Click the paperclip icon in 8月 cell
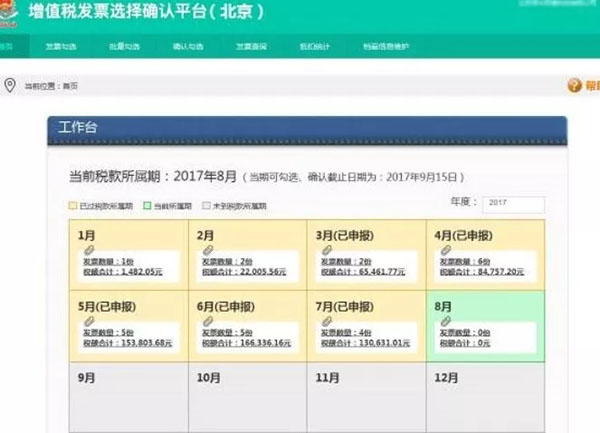The height and width of the screenshot is (433, 600). pos(446,321)
